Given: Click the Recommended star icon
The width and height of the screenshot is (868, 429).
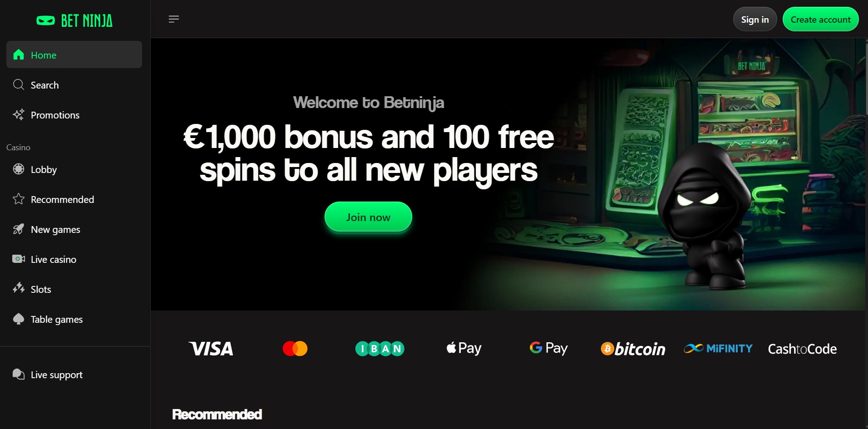Looking at the screenshot, I should pyautogui.click(x=19, y=199).
